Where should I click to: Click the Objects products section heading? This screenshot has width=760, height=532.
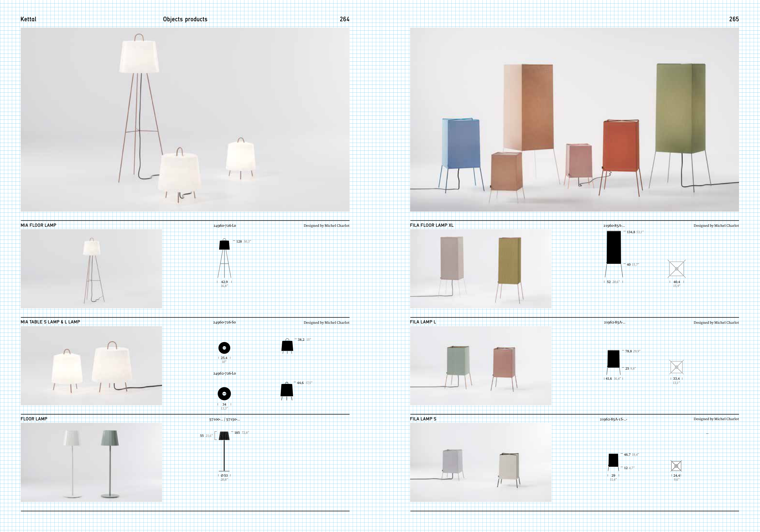coord(185,19)
